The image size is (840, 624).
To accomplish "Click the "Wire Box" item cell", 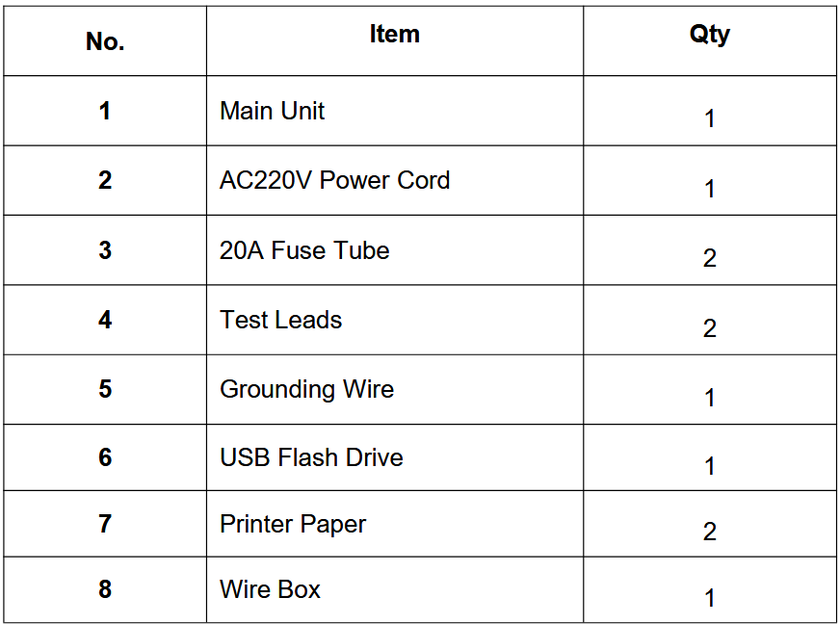I will [x=270, y=589].
